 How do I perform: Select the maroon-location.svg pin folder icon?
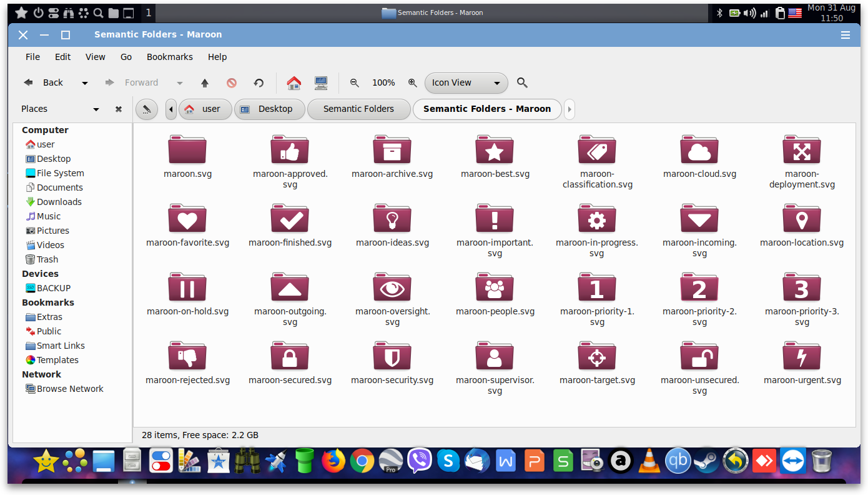(802, 219)
